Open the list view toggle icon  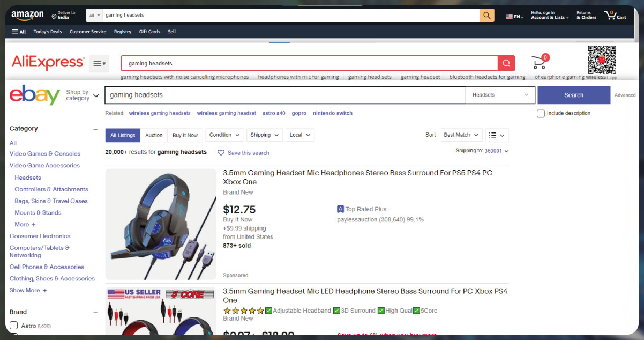click(x=496, y=135)
